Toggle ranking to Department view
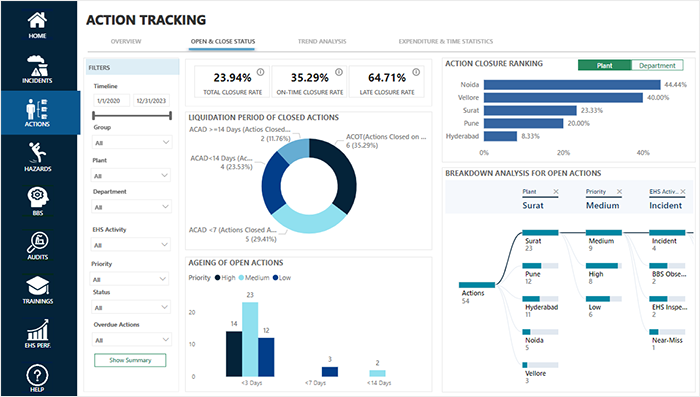Viewport: 700px width, 397px height. coord(657,65)
